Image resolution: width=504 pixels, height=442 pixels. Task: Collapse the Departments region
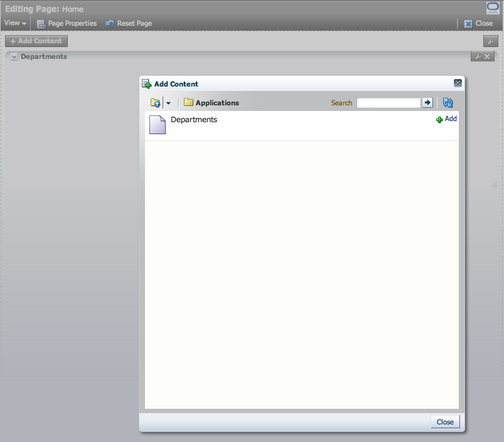[14, 56]
